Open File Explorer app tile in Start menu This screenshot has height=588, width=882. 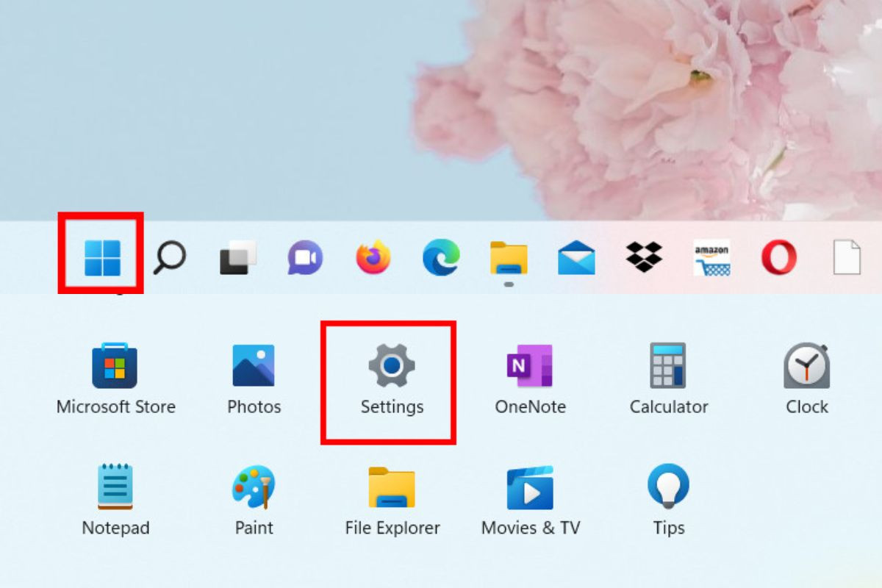click(392, 501)
